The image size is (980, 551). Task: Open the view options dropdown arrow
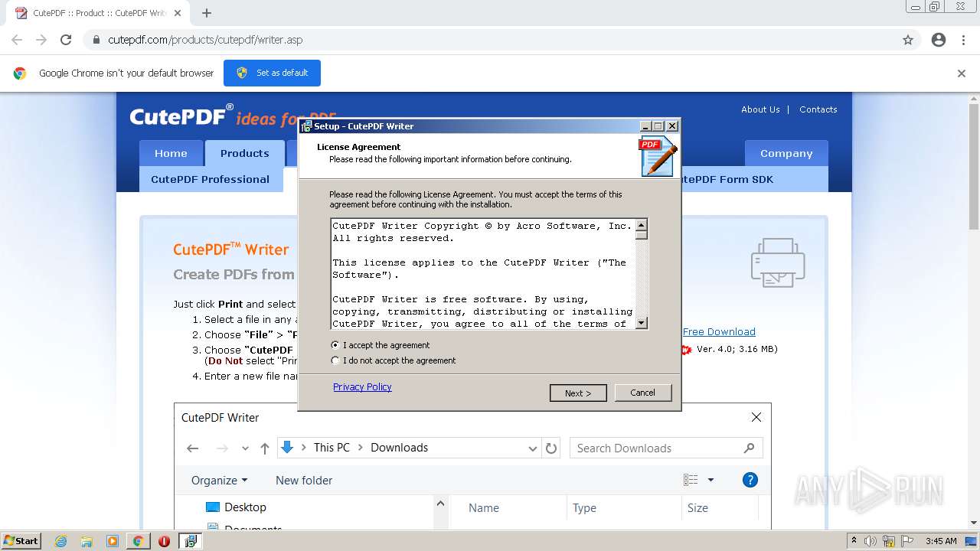coord(710,480)
